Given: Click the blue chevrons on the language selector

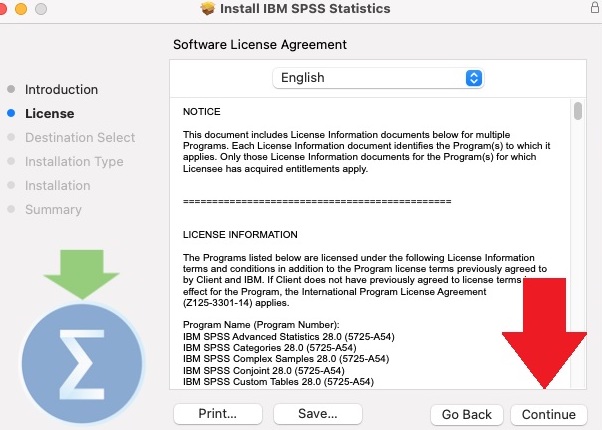Looking at the screenshot, I should coord(474,78).
